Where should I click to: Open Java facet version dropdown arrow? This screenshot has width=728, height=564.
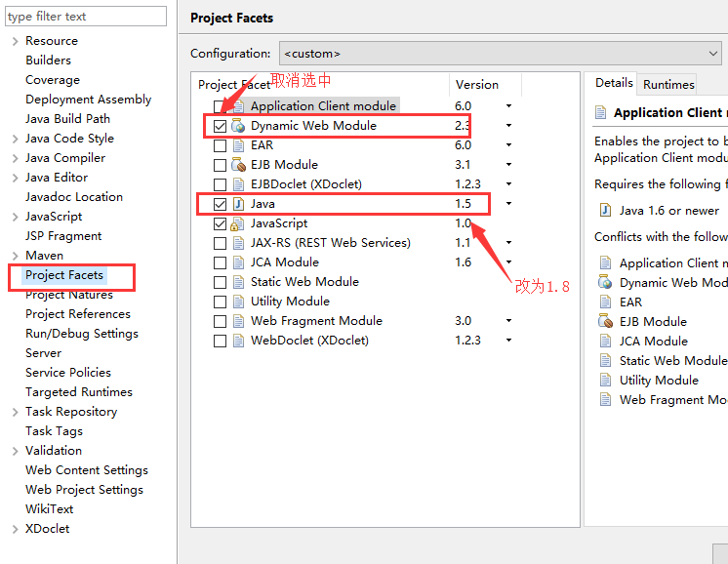pyautogui.click(x=508, y=204)
